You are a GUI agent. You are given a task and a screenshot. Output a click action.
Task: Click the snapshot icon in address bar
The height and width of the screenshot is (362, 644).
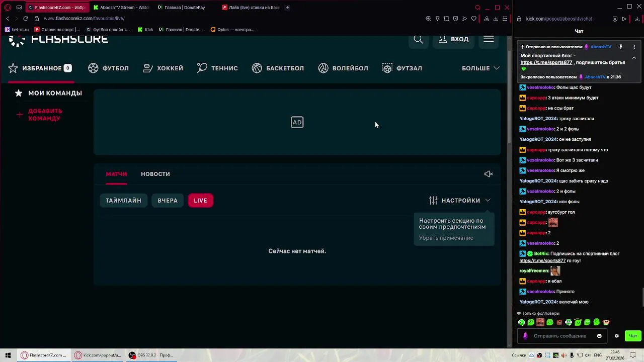pyautogui.click(x=446, y=19)
